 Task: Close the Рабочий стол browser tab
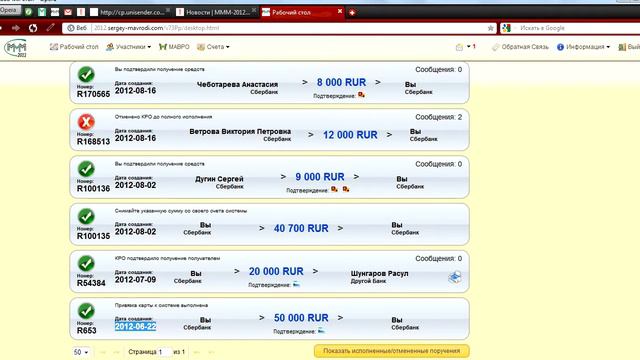tap(340, 11)
